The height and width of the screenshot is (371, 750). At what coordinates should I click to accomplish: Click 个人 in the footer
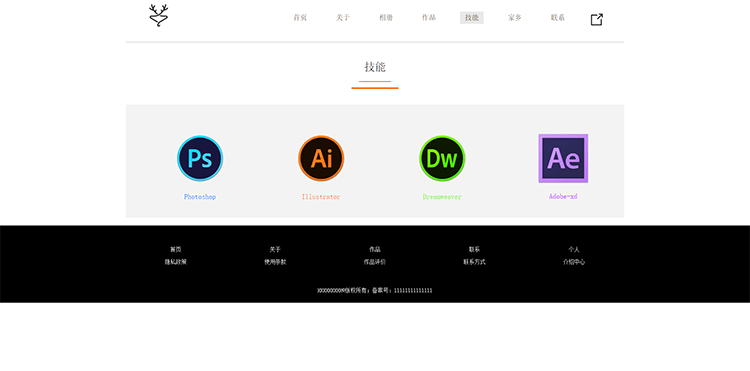[x=574, y=250]
